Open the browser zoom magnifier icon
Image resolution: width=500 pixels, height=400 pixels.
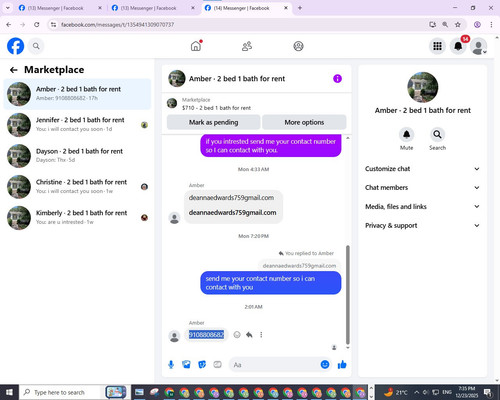point(445,24)
